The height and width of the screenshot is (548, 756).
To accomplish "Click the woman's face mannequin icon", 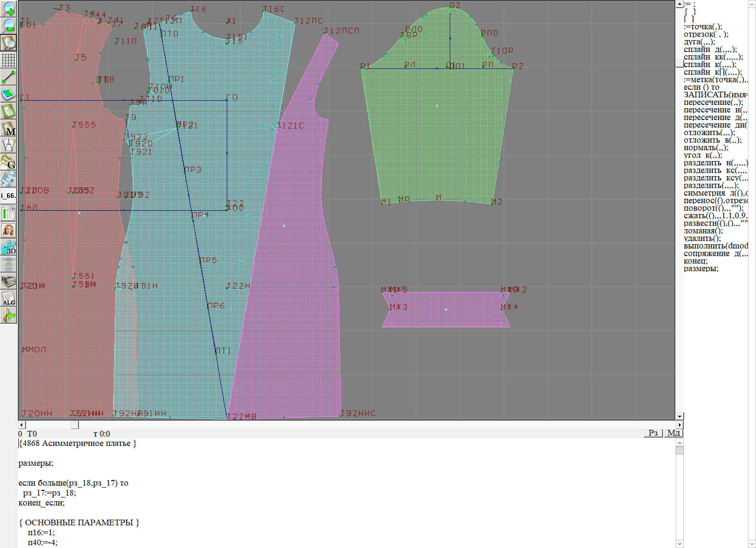I will coord(9,230).
